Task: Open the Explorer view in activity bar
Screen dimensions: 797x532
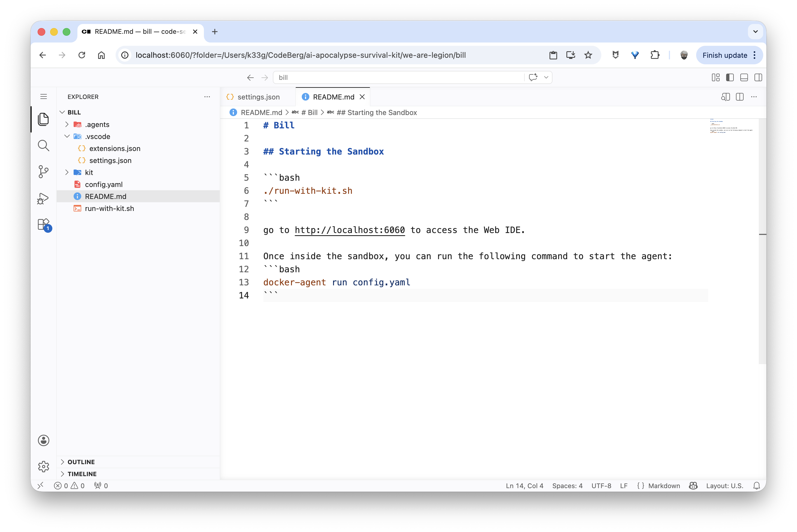Action: pyautogui.click(x=43, y=119)
